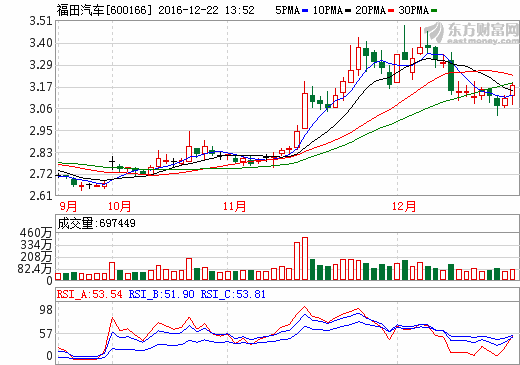Click the 3.40 price axis label
This screenshot has width=520, height=365.
[41, 43]
